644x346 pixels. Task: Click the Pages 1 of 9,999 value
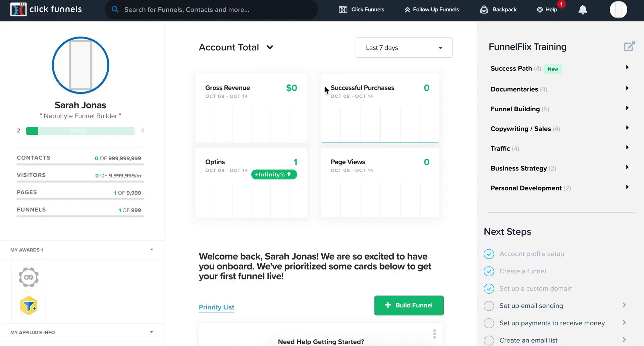tap(127, 193)
